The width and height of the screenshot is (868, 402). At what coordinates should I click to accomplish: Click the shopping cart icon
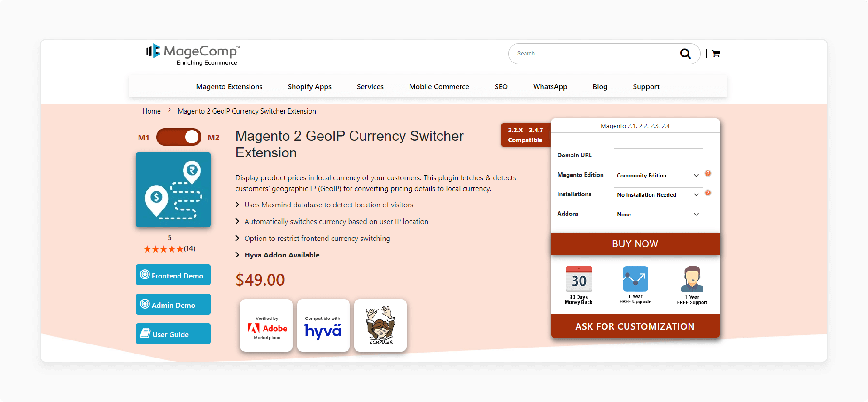click(716, 53)
